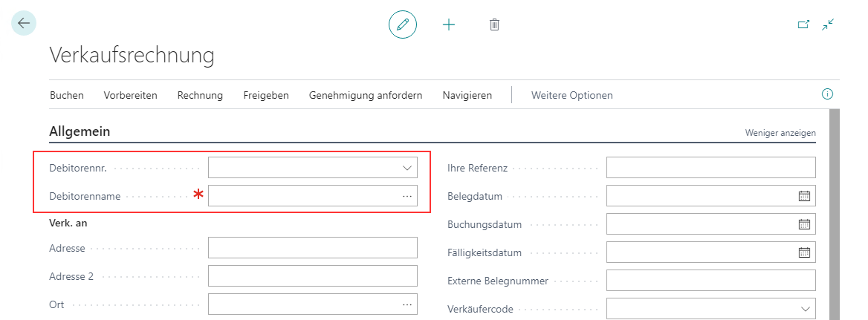Screen dimensions: 868x320
Task: Show Weitere Optionen
Action: pyautogui.click(x=571, y=95)
